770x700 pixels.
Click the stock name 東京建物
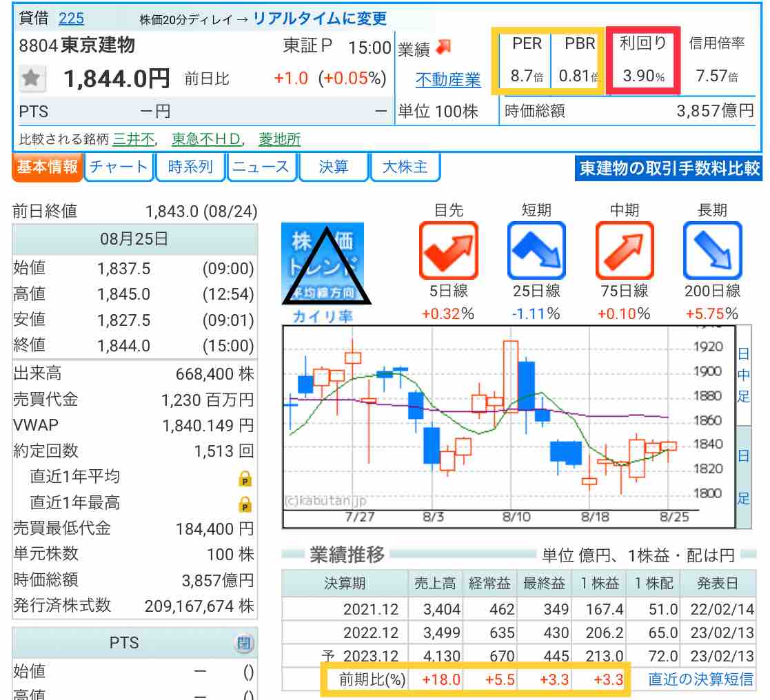tap(98, 45)
